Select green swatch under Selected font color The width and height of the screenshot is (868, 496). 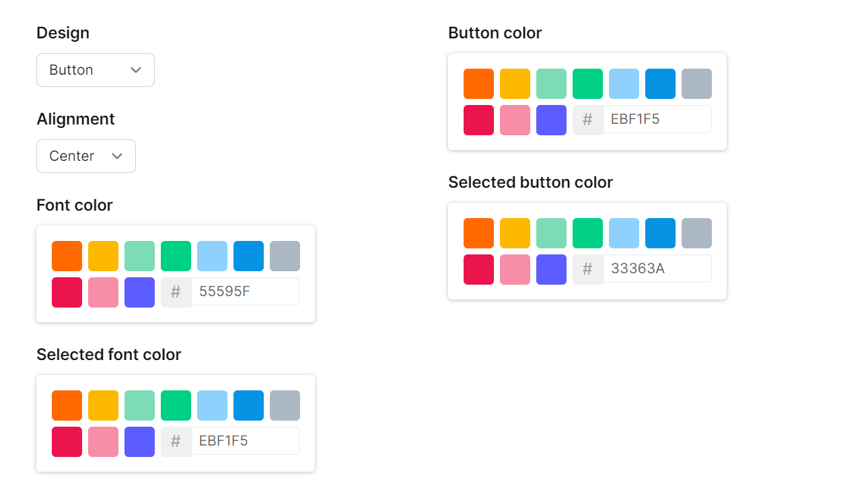(x=176, y=405)
